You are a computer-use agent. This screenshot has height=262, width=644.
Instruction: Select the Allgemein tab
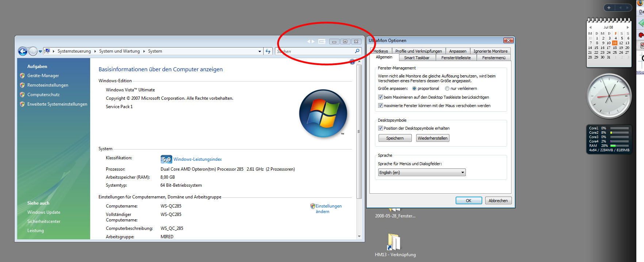[x=384, y=57]
